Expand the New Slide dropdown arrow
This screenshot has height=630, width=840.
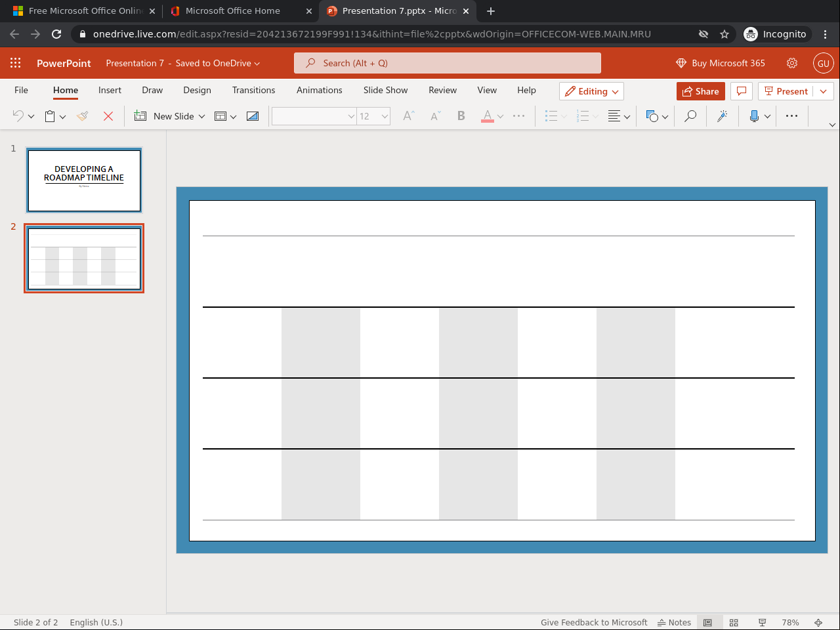click(x=201, y=116)
